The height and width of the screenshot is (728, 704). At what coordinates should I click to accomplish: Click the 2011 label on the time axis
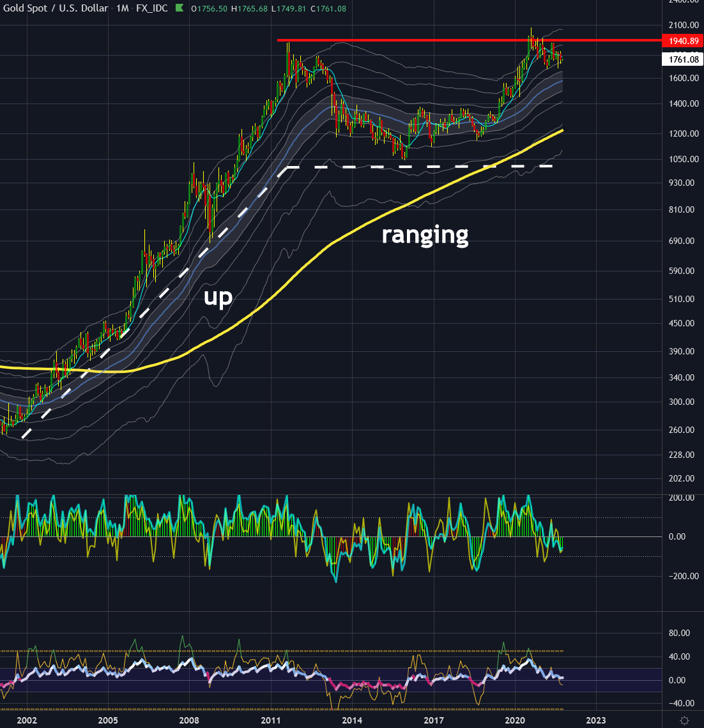271,720
